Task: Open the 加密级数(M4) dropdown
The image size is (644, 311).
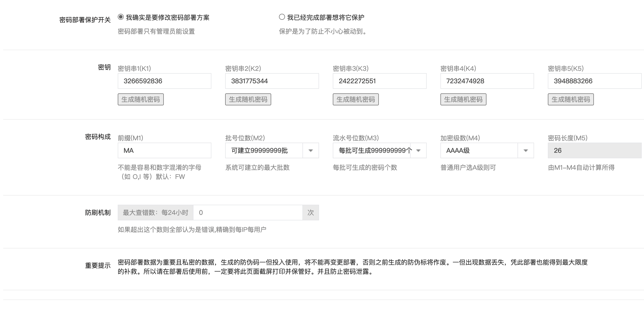Action: pos(487,150)
